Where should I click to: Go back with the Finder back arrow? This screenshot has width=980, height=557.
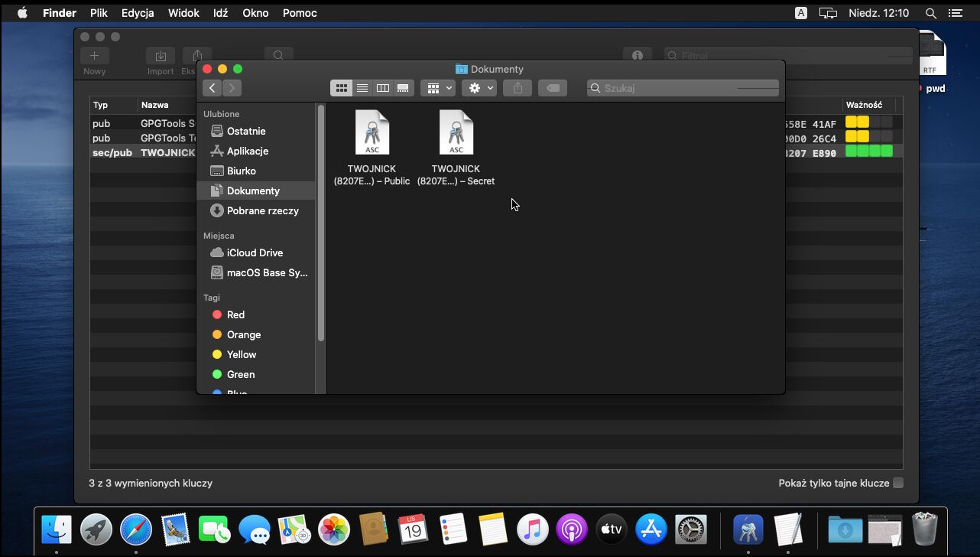coord(213,88)
